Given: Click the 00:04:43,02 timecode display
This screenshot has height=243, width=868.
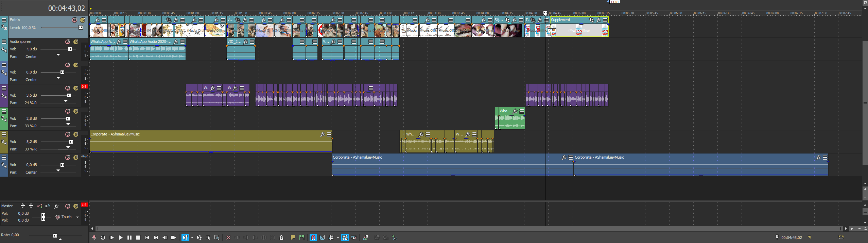Looking at the screenshot, I should click(66, 9).
